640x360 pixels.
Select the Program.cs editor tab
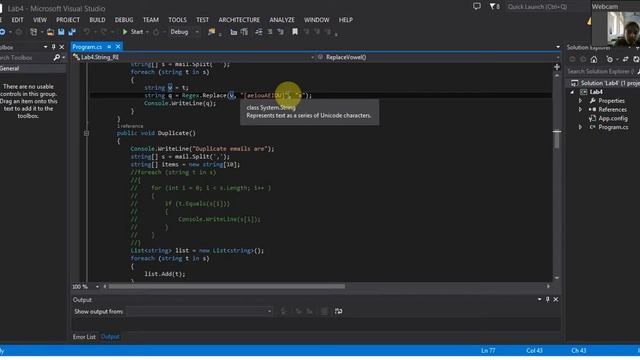(87, 47)
